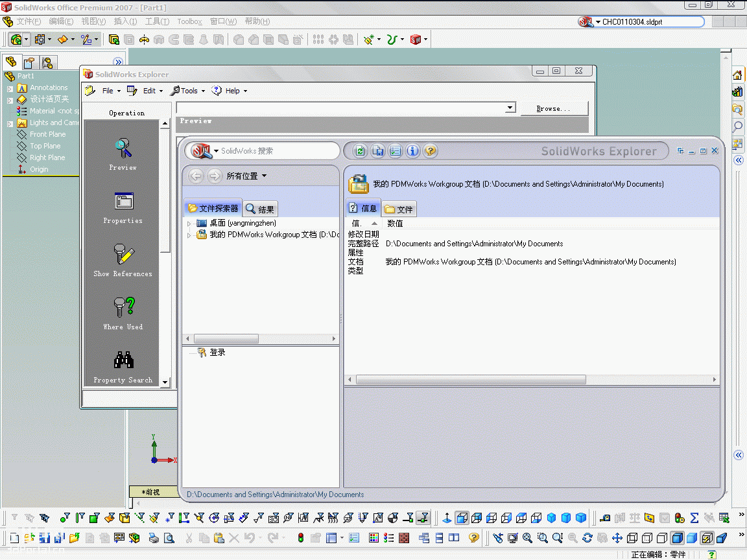Toggle Hidden Lines Visible display mode
The width and height of the screenshot is (747, 560).
[647, 538]
